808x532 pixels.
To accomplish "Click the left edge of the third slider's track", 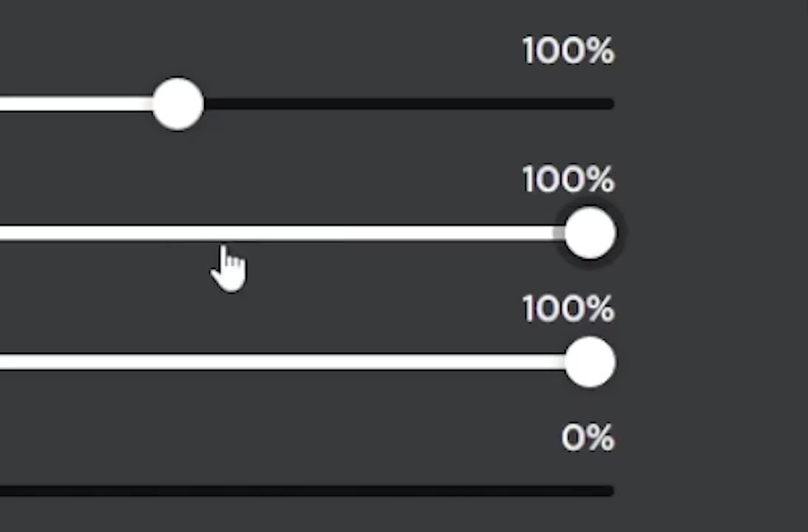I will click(x=5, y=362).
